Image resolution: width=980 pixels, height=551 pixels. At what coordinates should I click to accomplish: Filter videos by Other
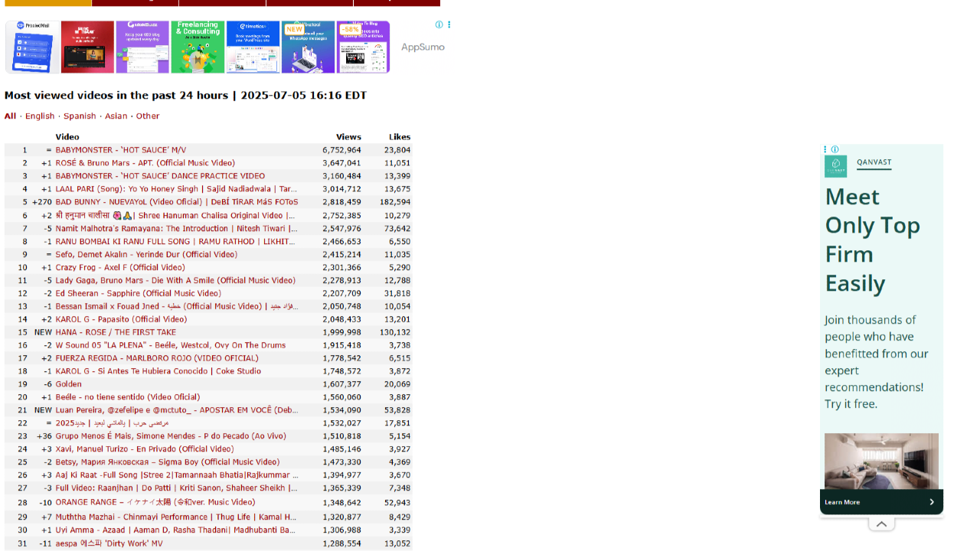[x=148, y=116]
